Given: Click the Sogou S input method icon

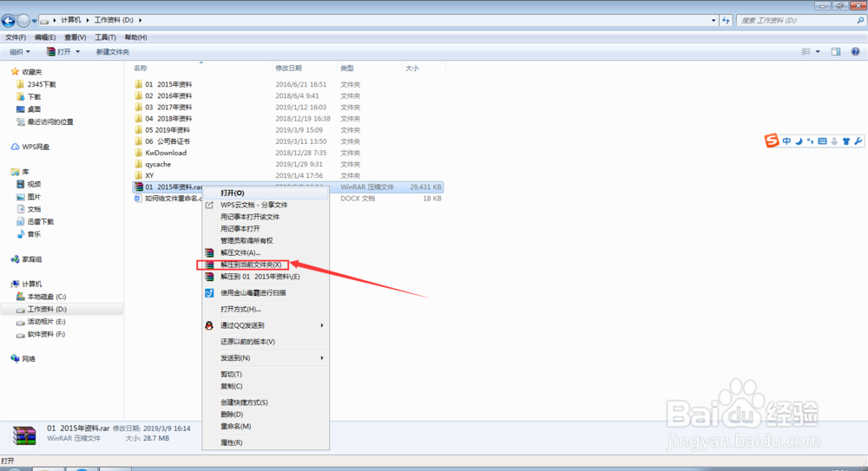Looking at the screenshot, I should pos(772,141).
